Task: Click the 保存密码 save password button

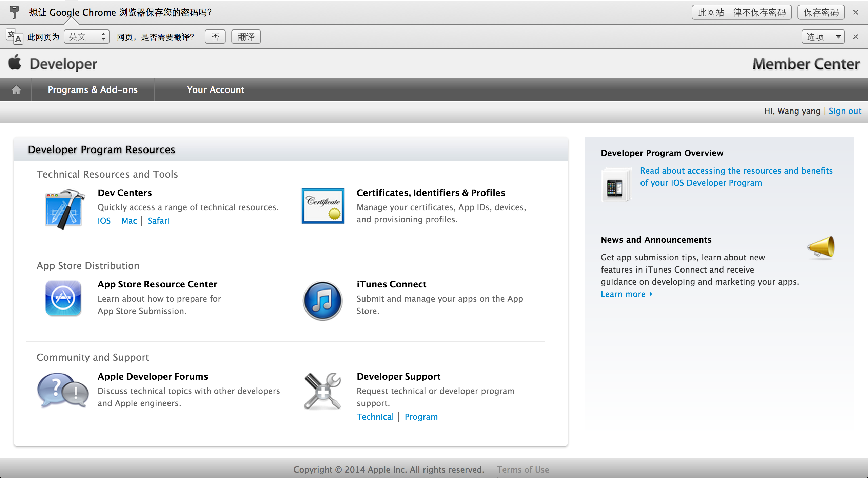Action: [821, 12]
